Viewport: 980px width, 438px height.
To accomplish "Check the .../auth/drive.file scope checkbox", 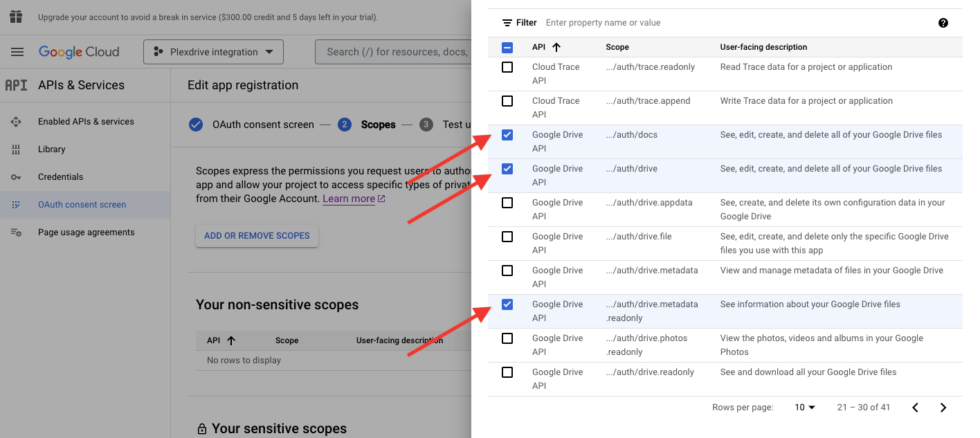I will (x=507, y=237).
